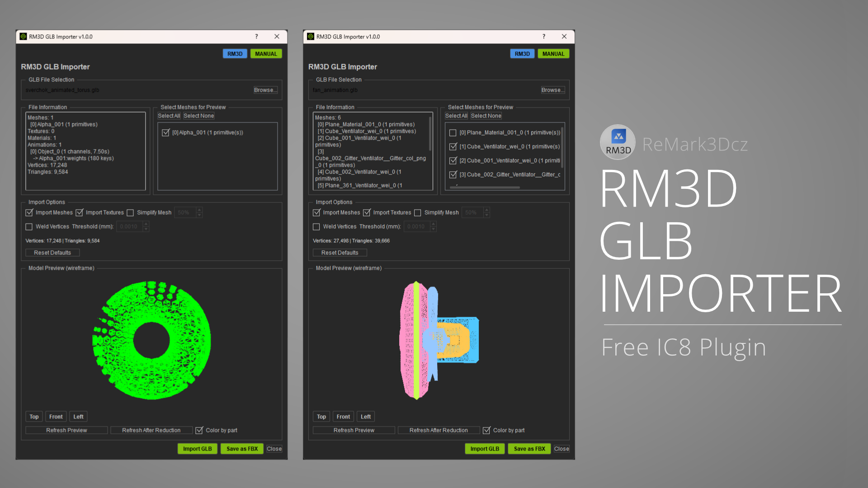Click the blue RM3D button in left window
The height and width of the screenshot is (488, 868).
click(x=235, y=54)
